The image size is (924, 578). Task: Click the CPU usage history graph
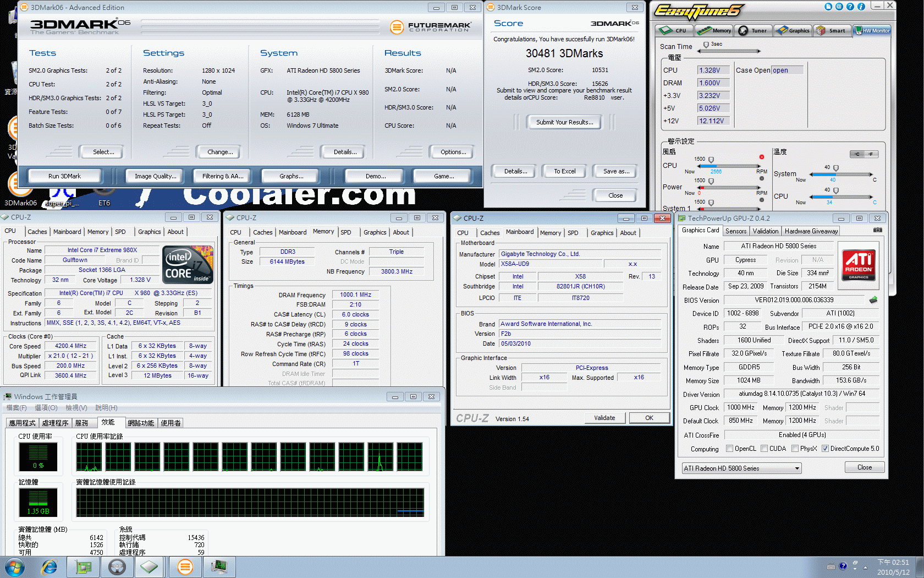[x=250, y=457]
